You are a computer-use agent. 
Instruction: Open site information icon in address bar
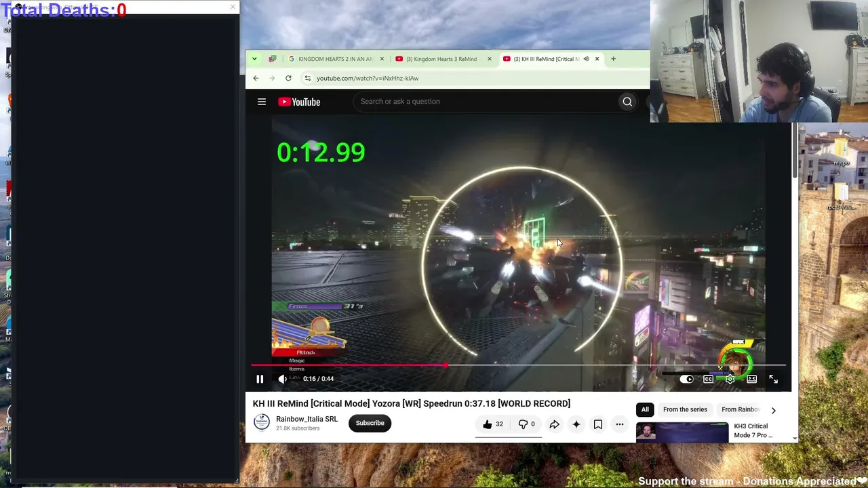pyautogui.click(x=308, y=78)
